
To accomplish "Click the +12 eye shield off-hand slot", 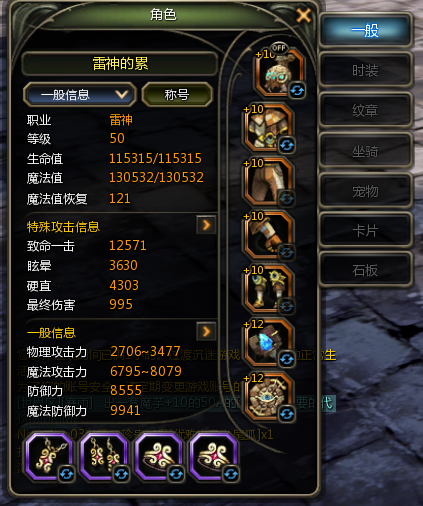I will click(x=269, y=397).
